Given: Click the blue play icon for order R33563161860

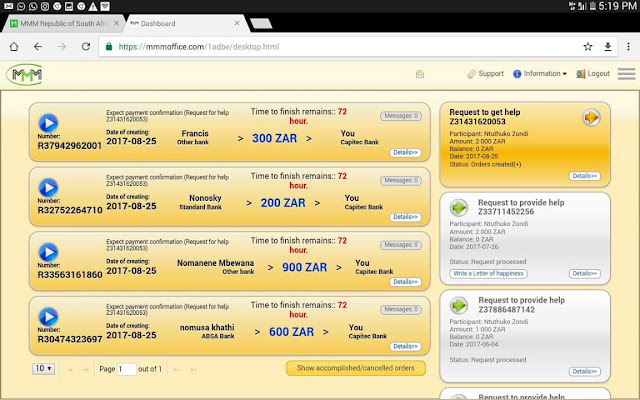Looking at the screenshot, I should click(x=49, y=252).
